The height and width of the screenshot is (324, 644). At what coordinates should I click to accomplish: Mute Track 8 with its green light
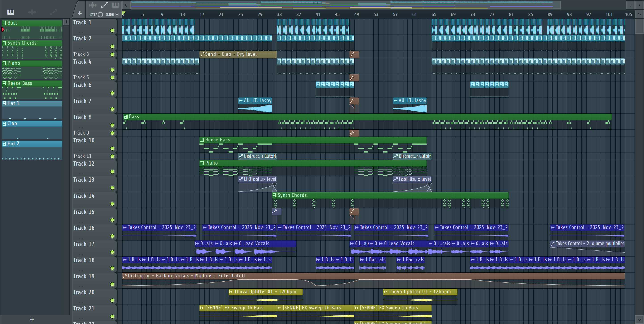[x=112, y=125]
